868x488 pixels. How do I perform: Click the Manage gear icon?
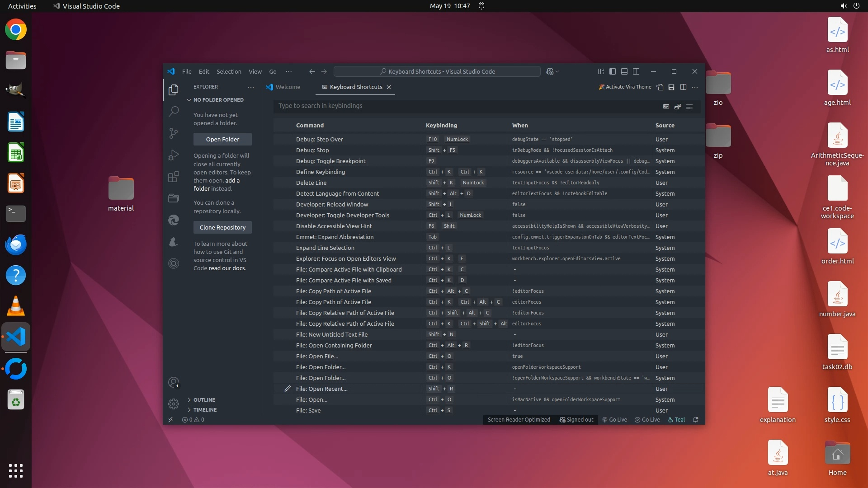(x=174, y=404)
